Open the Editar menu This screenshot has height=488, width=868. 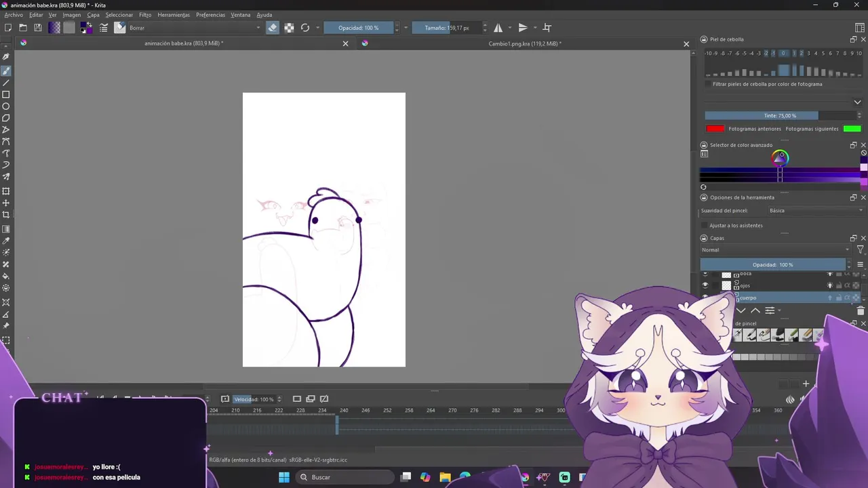coord(36,15)
